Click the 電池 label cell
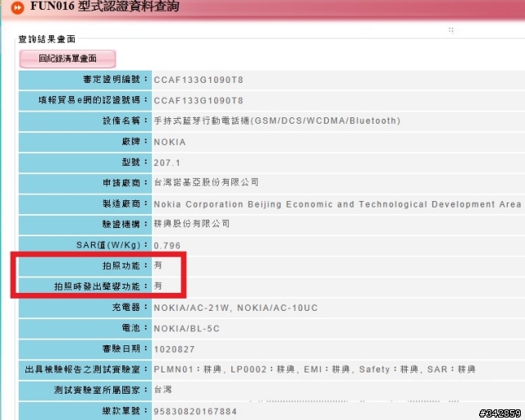This screenshot has height=420, width=525. (85, 329)
